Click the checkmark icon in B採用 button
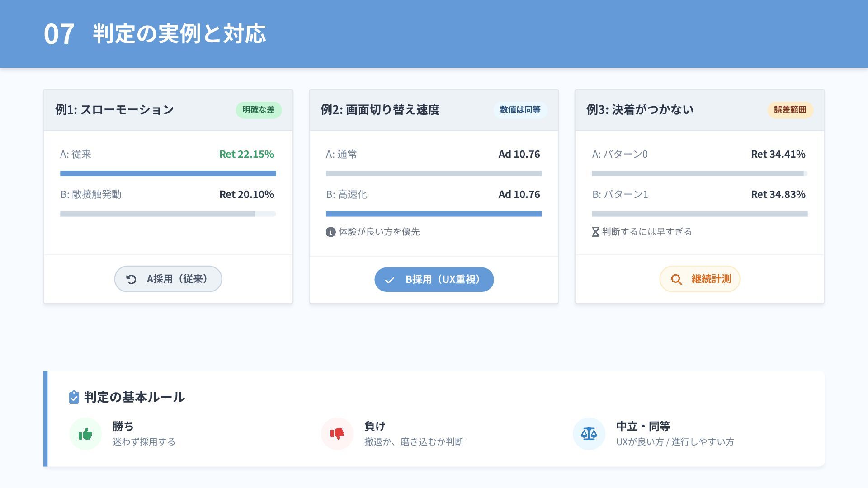 pyautogui.click(x=389, y=280)
